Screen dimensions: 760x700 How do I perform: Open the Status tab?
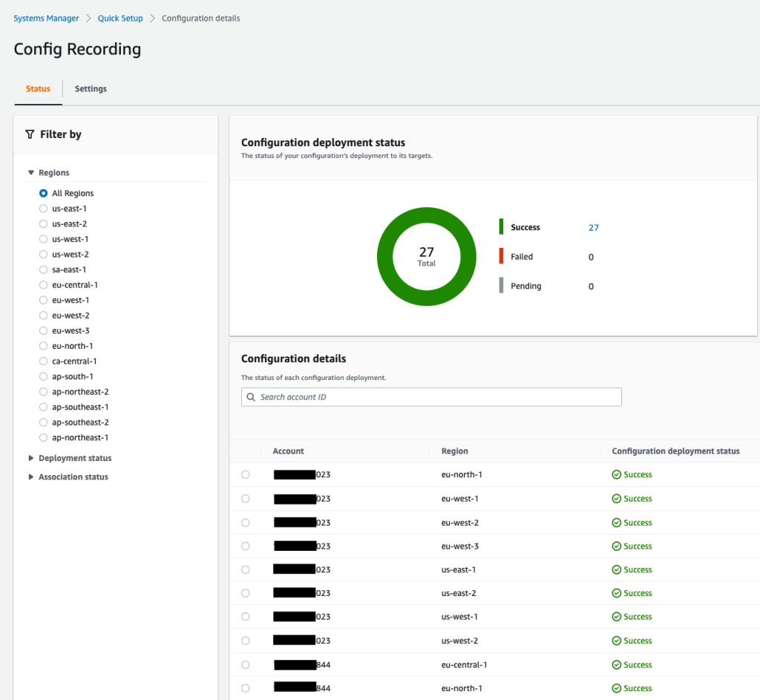[38, 89]
